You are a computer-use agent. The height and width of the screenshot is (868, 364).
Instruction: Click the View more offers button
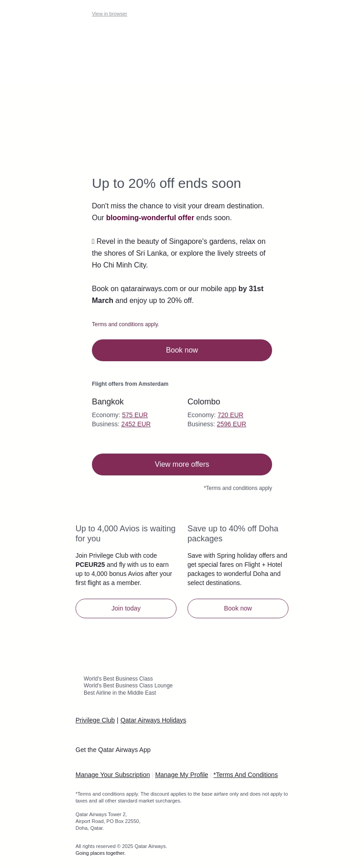click(x=182, y=464)
